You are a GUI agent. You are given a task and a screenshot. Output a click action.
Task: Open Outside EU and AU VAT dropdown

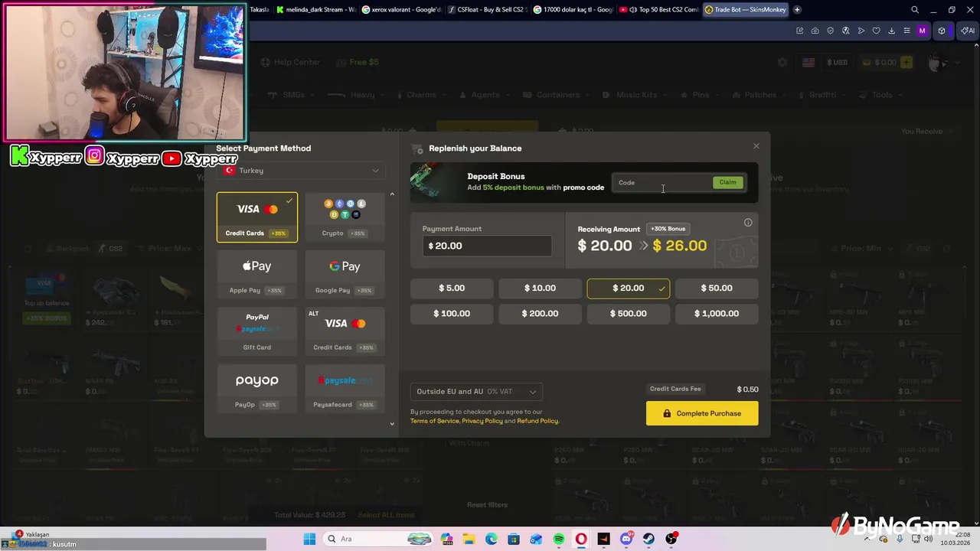point(476,391)
